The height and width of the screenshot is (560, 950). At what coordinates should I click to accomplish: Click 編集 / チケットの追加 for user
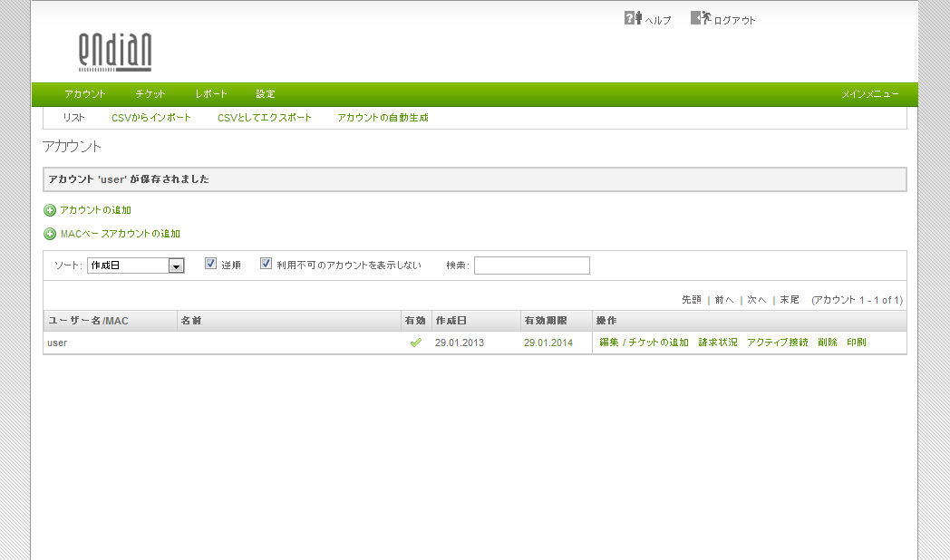[x=644, y=342]
